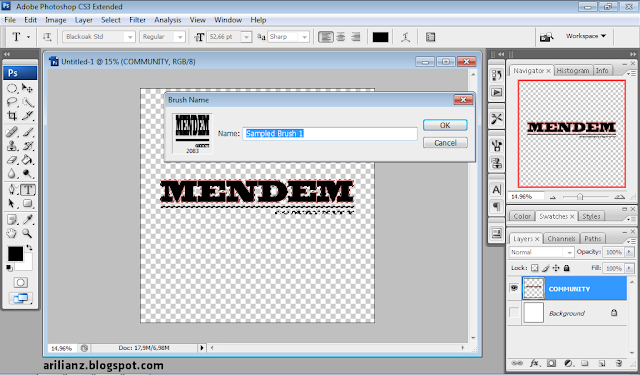Select the History Brush tool
The height and width of the screenshot is (375, 640).
(x=27, y=146)
